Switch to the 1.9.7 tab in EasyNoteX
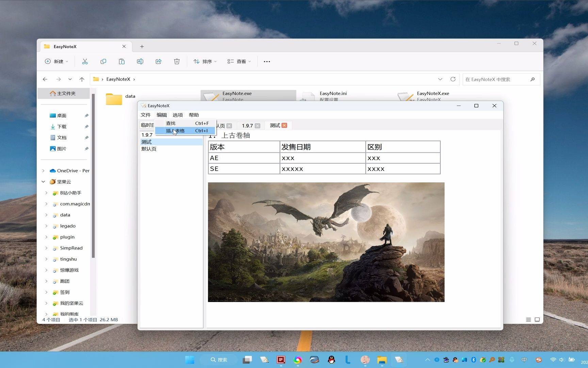Viewport: 588px width, 368px height. coord(247,126)
